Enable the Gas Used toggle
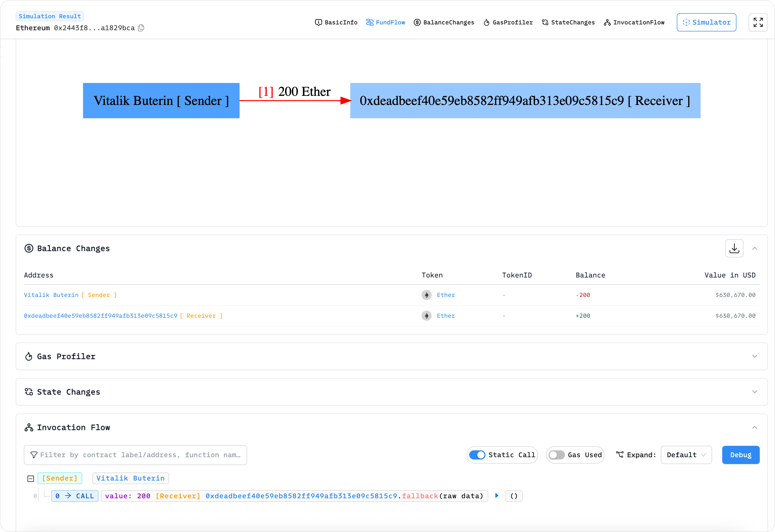The image size is (775, 532). pos(557,455)
